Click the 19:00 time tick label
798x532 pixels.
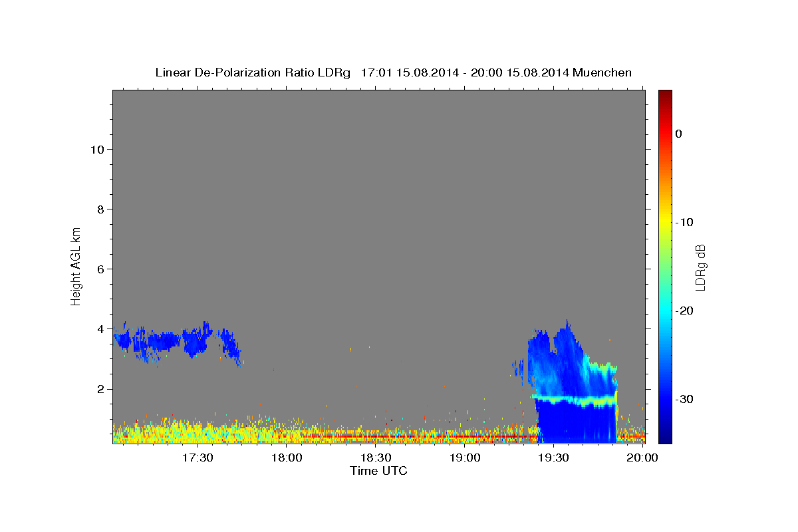tap(465, 458)
